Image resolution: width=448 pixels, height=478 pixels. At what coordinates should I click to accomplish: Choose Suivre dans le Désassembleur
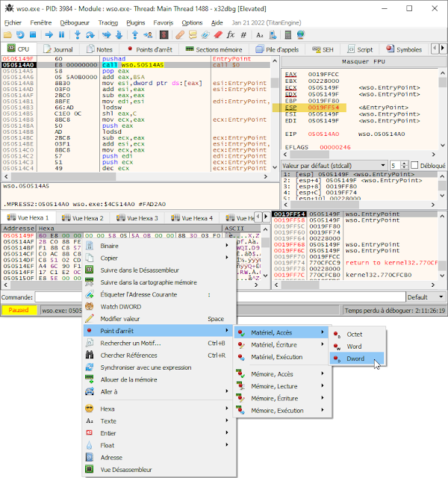159,270
